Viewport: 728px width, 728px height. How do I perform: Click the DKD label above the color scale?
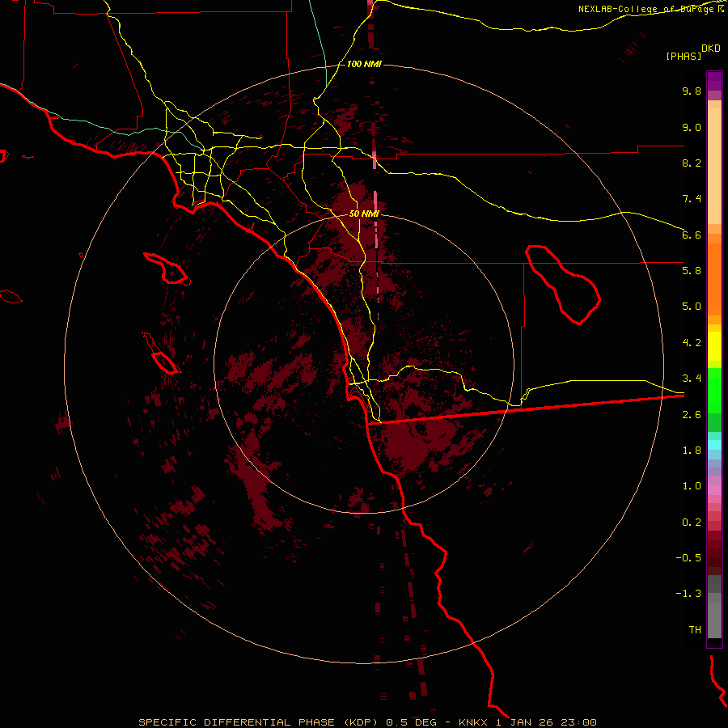(x=711, y=49)
